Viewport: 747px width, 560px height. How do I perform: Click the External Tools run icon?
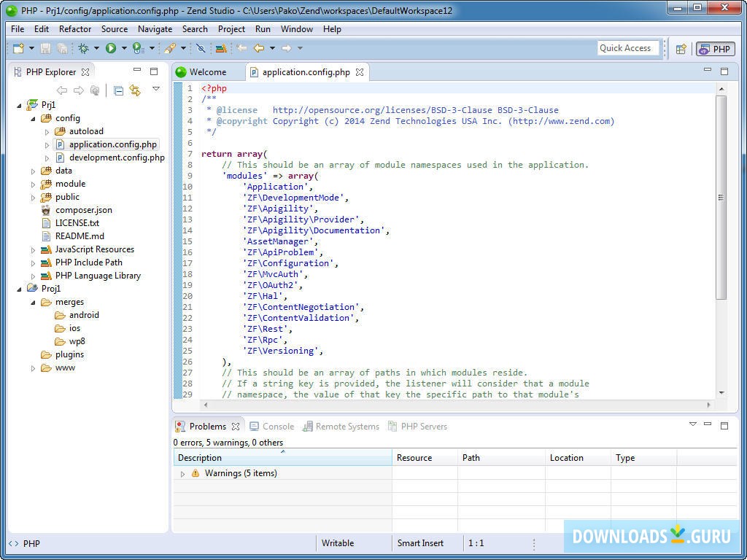[138, 48]
